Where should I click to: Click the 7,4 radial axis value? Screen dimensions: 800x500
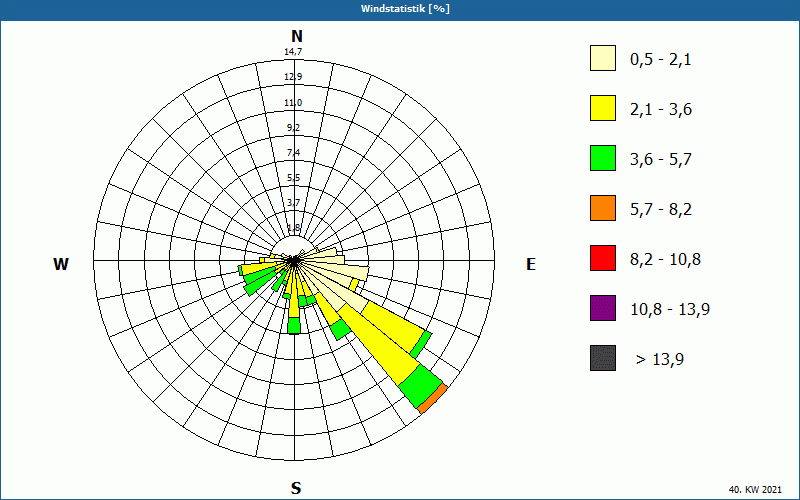click(x=293, y=153)
